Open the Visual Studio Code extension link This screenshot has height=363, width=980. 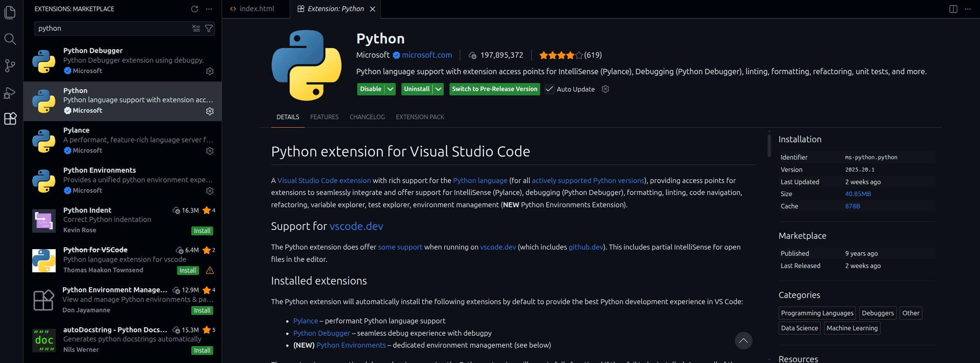(324, 181)
